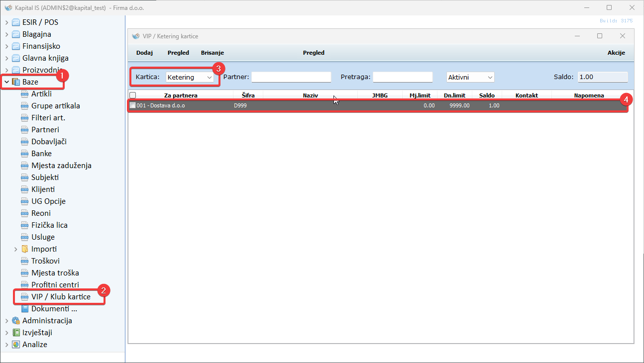Open the Akcije menu
Viewport: 644px width, 363px height.
pos(616,53)
